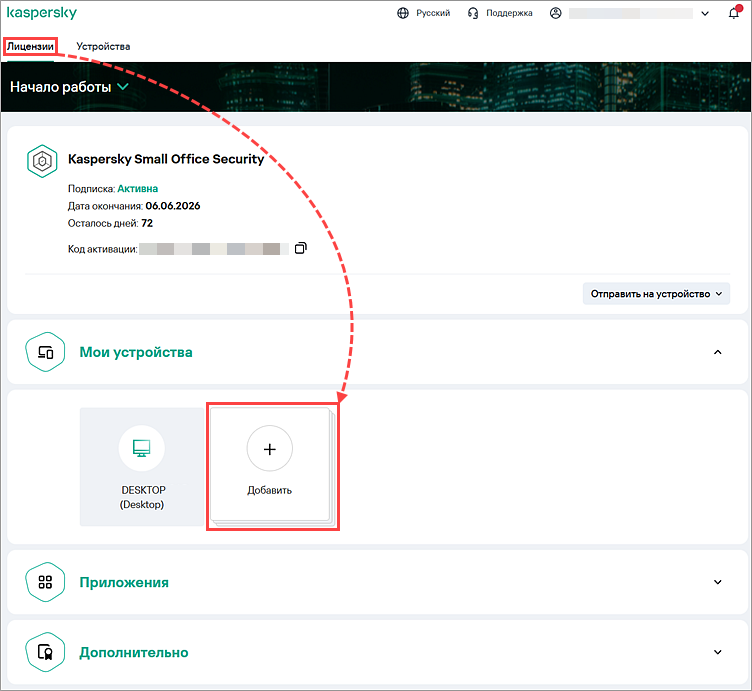Open the Русский language selector

[433, 13]
